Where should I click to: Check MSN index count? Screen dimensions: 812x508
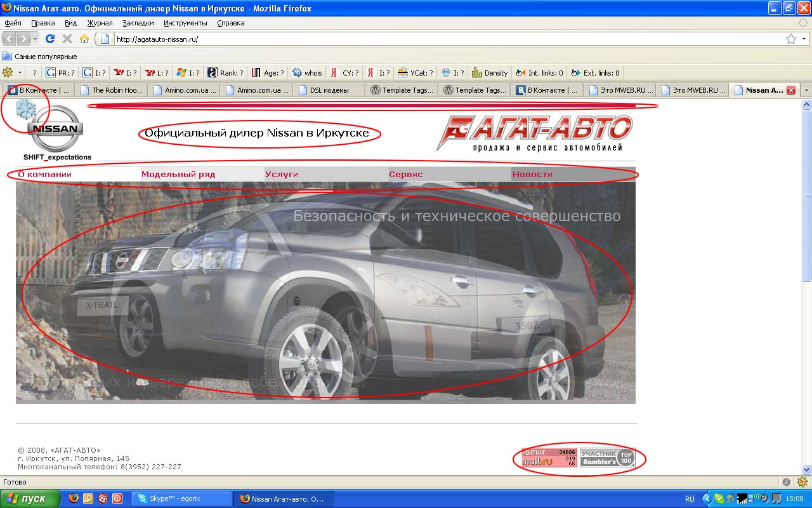[x=188, y=72]
